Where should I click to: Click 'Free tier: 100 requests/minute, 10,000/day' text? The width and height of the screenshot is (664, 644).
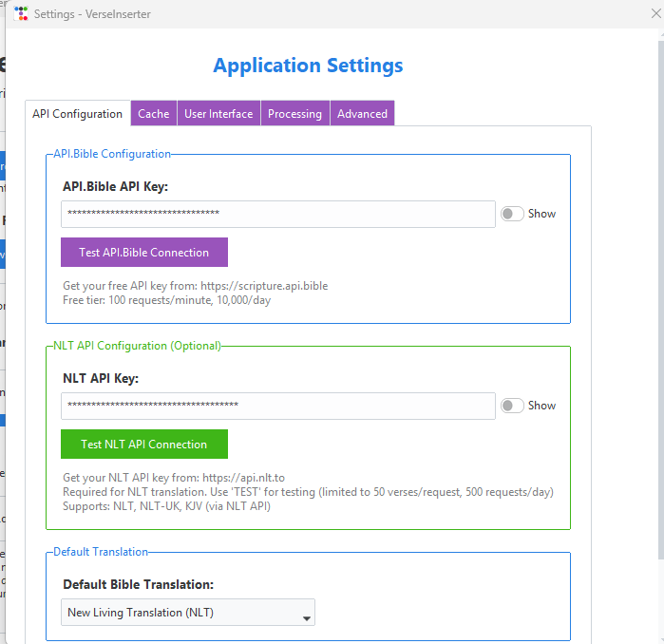click(167, 300)
